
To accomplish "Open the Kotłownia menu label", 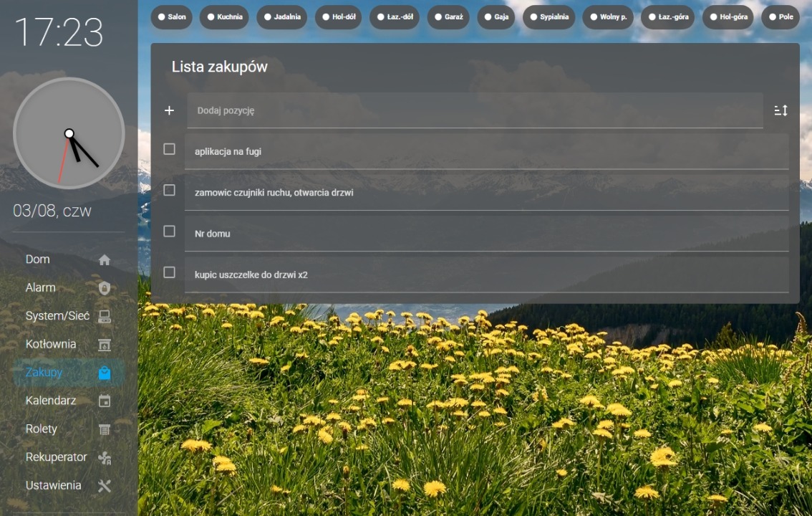I will click(x=51, y=344).
